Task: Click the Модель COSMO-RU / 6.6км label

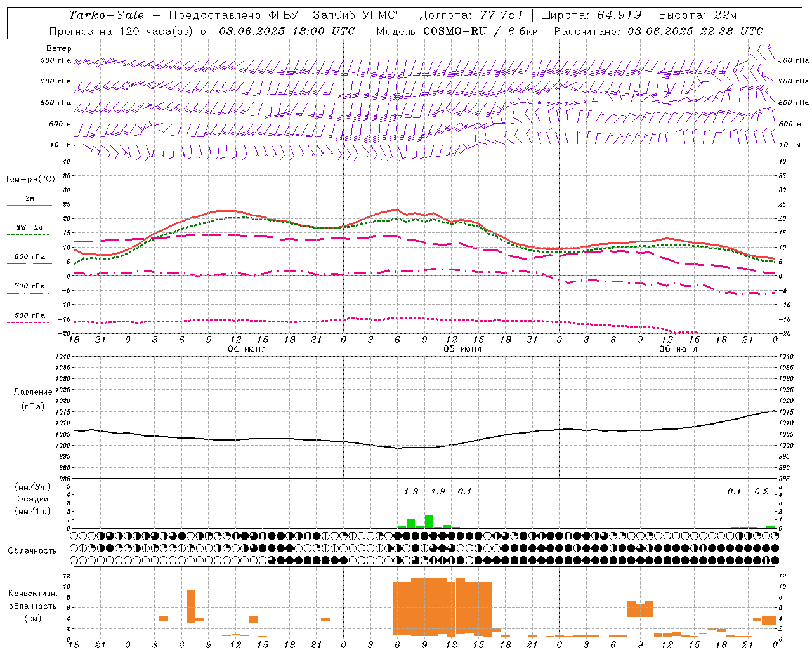Action: [x=457, y=31]
